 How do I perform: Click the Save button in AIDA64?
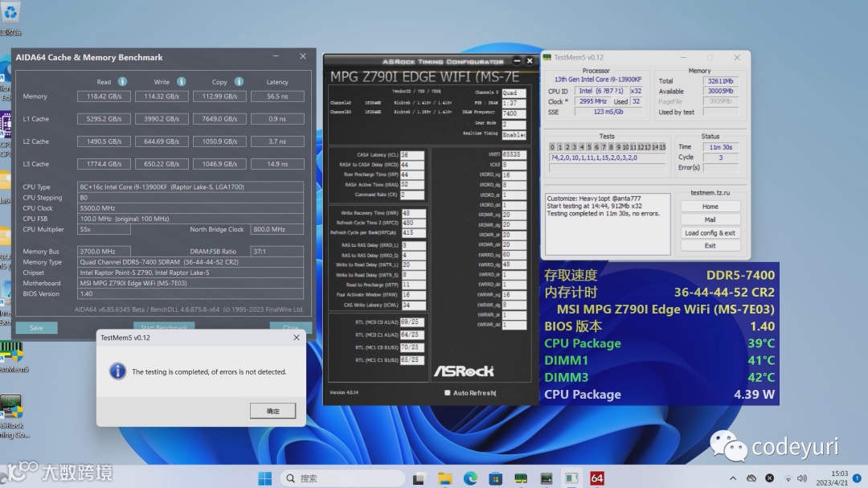pyautogui.click(x=36, y=328)
